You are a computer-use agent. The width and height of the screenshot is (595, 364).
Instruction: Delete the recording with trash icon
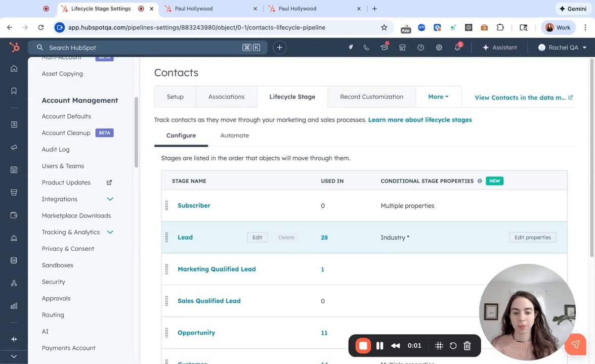tap(467, 345)
